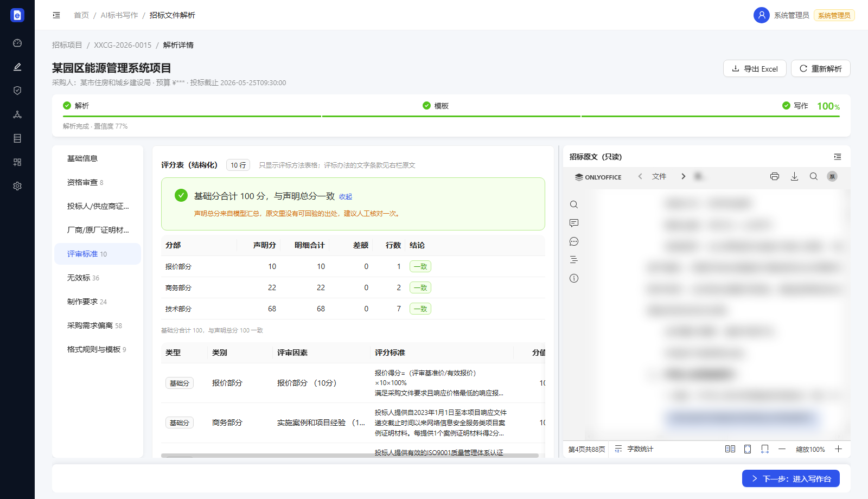Open the 文件 tab in ONLYOFFICE
This screenshot has height=499, width=868.
click(659, 176)
